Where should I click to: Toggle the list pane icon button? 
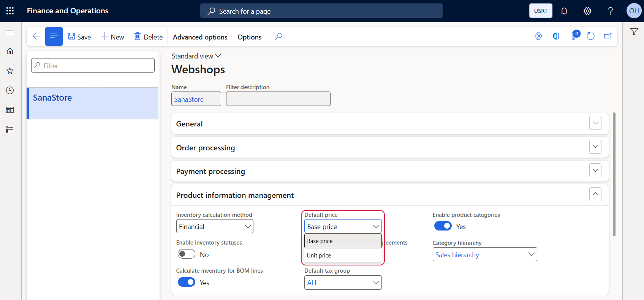click(x=54, y=36)
